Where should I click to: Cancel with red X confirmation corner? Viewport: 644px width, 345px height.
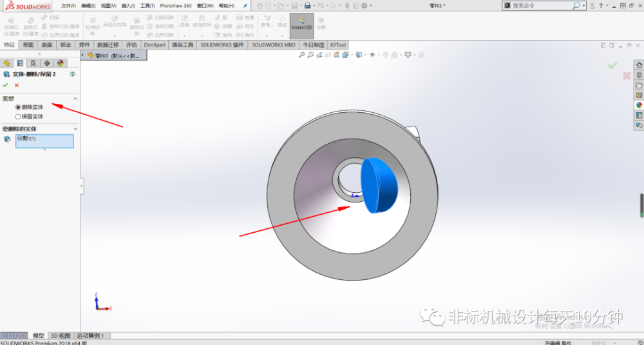click(x=627, y=75)
